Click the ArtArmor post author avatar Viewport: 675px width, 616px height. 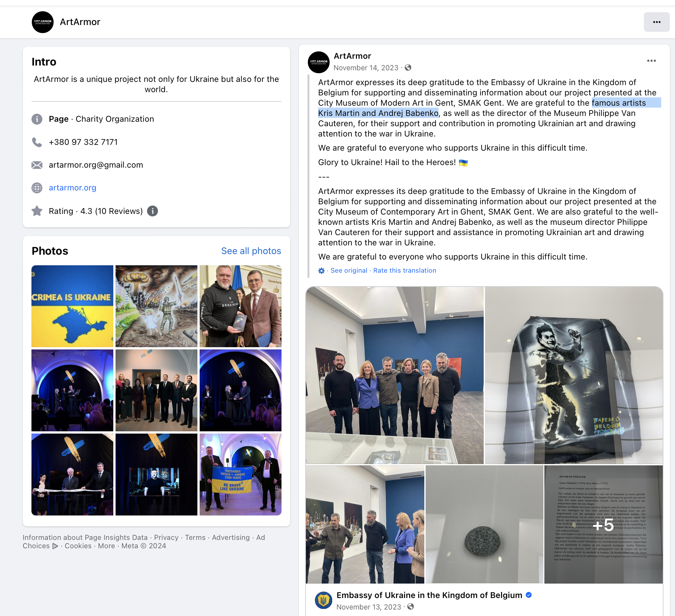(x=318, y=62)
